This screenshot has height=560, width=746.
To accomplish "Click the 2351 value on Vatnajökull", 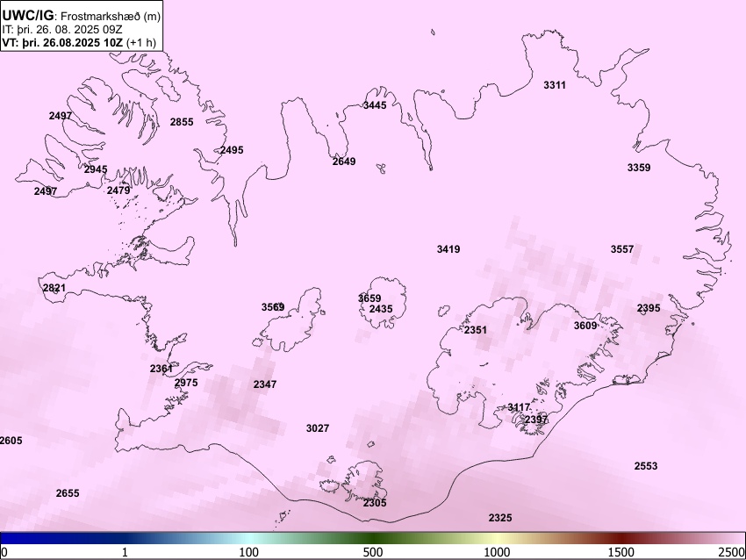I will coord(476,330).
